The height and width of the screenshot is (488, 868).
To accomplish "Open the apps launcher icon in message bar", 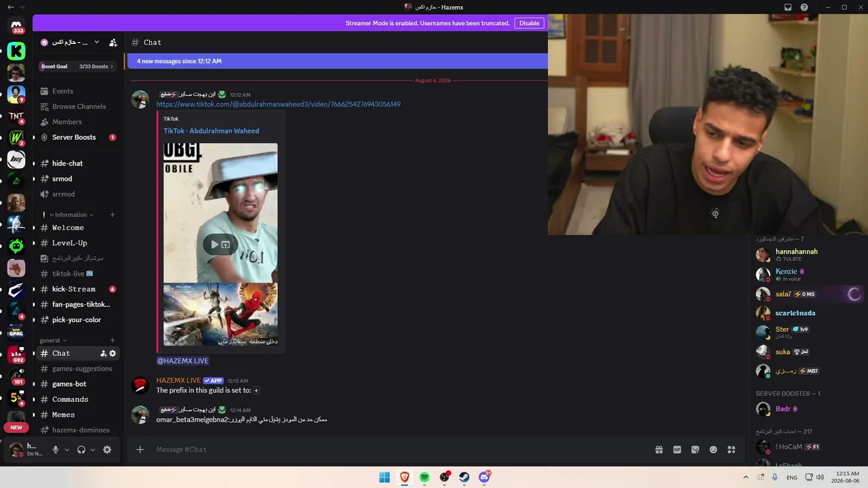I will (731, 449).
